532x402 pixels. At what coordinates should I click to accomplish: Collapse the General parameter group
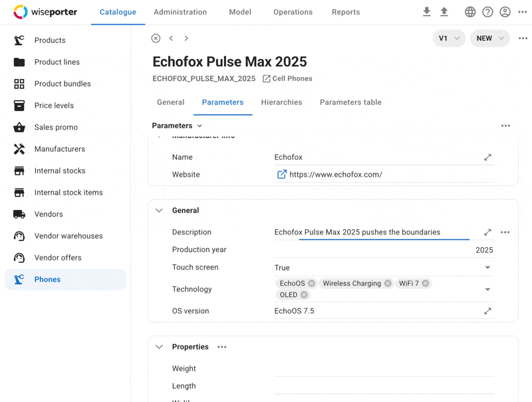tap(159, 211)
